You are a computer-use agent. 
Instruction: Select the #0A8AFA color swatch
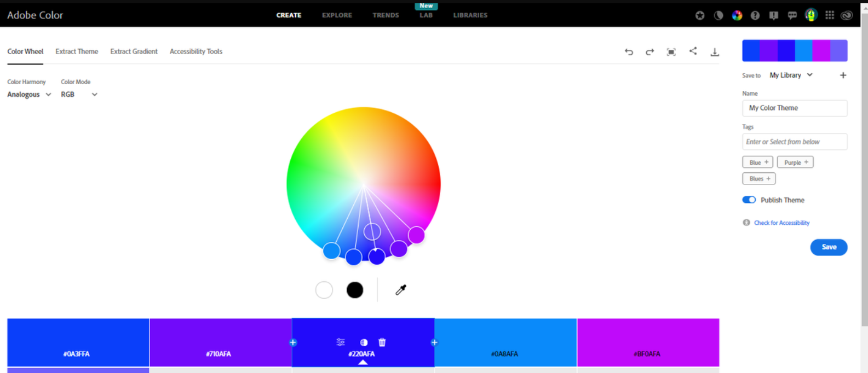click(x=505, y=342)
